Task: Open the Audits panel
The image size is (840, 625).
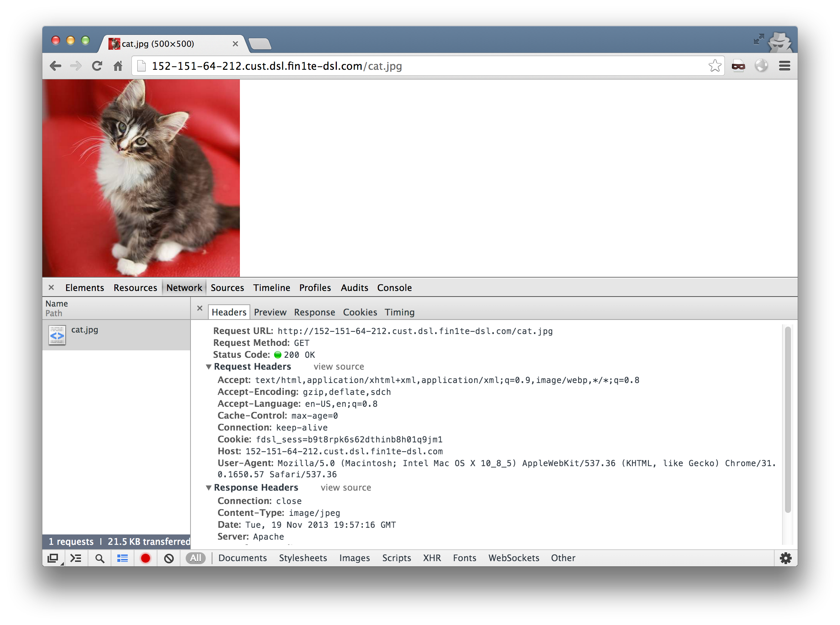Action: (354, 288)
